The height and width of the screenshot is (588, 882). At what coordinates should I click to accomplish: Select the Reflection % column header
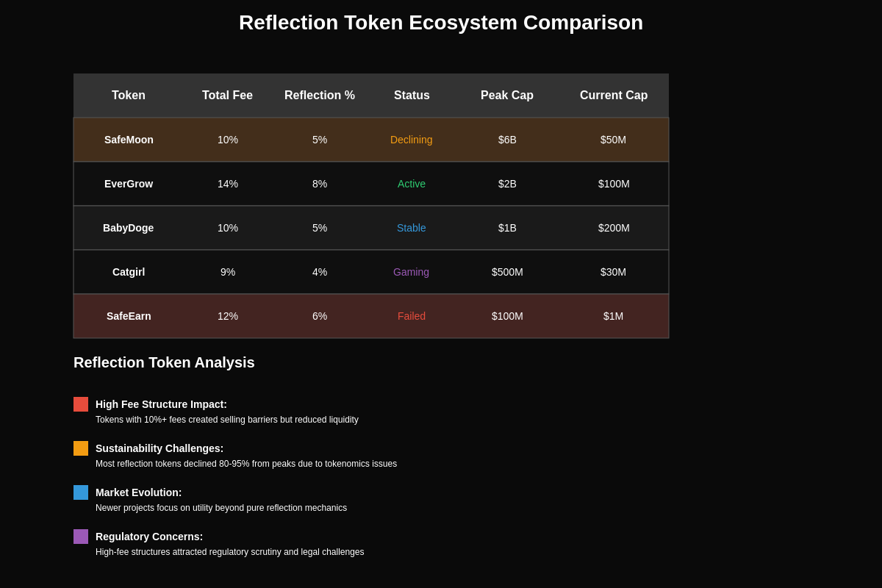pyautogui.click(x=320, y=96)
